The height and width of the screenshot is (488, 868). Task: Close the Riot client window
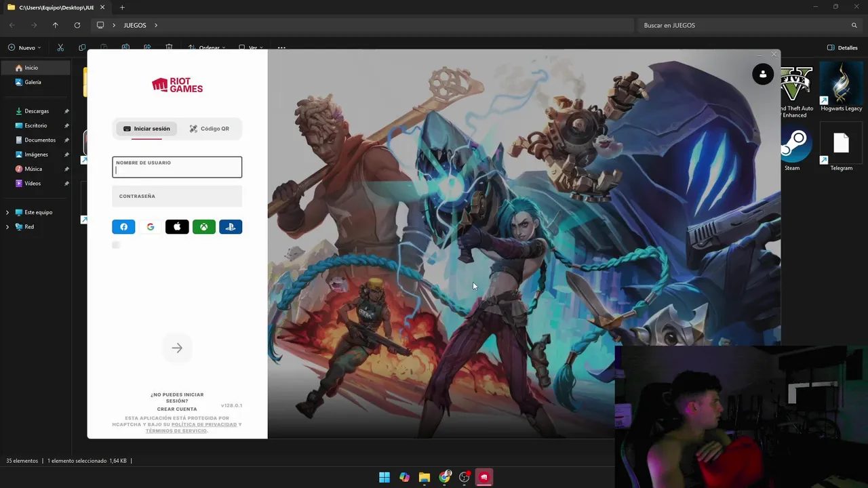[x=774, y=54]
